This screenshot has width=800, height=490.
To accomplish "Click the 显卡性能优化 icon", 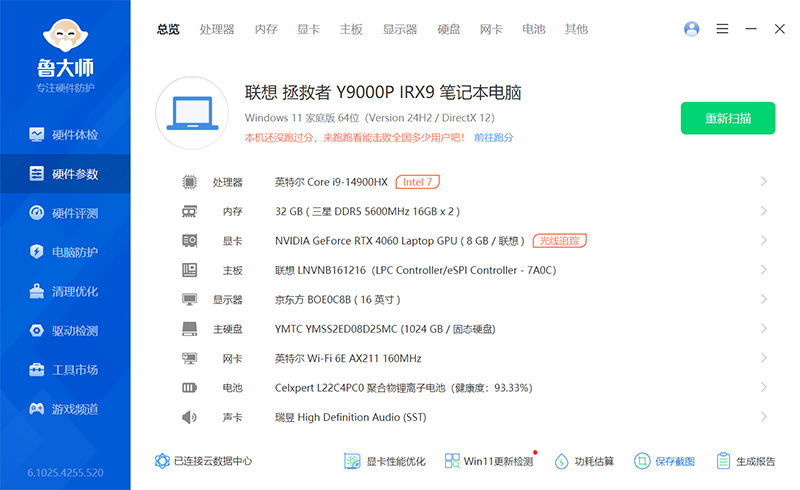I will (x=352, y=461).
